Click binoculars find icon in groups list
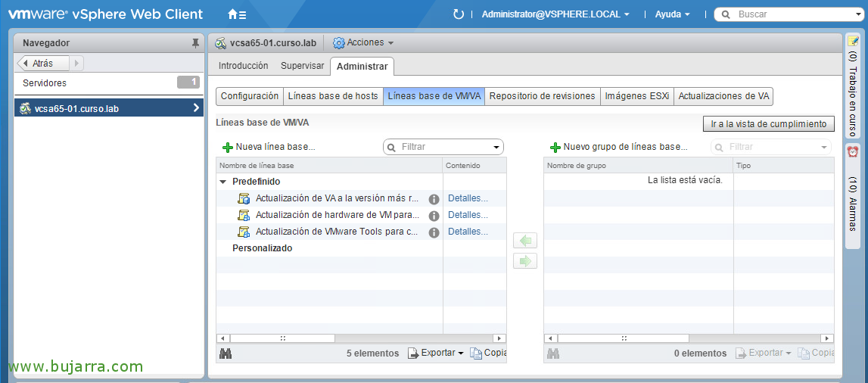The image size is (868, 383). tap(554, 353)
